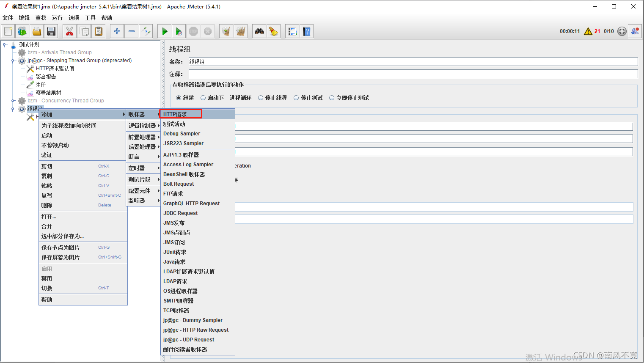Start the test with green play icon
The width and height of the screenshot is (644, 363).
tap(165, 31)
